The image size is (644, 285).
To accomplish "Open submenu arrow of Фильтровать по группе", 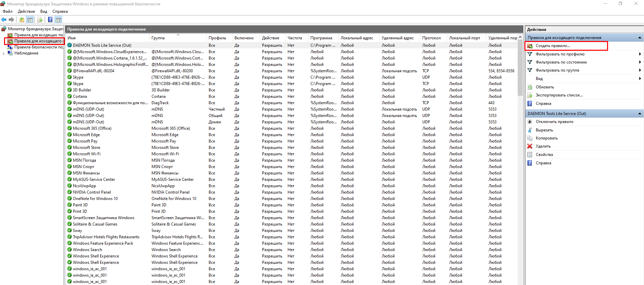I will tap(640, 70).
